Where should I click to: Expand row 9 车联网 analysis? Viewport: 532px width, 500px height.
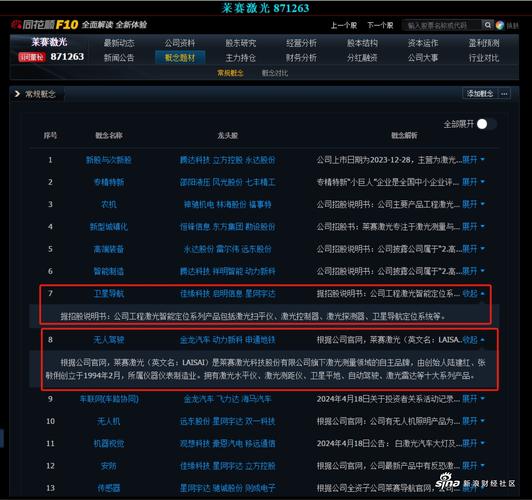coord(473,399)
